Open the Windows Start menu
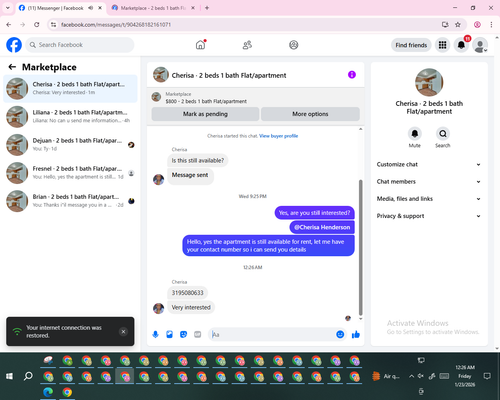 [x=9, y=376]
